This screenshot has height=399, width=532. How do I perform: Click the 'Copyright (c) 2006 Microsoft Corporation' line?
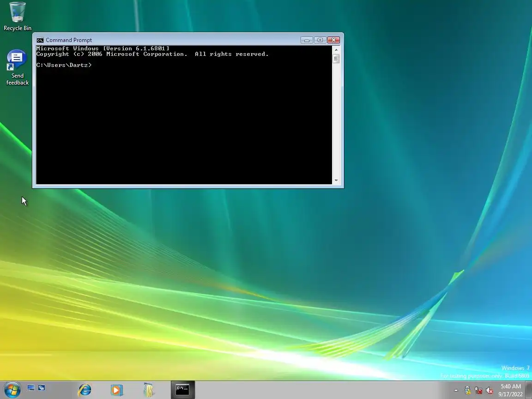152,54
